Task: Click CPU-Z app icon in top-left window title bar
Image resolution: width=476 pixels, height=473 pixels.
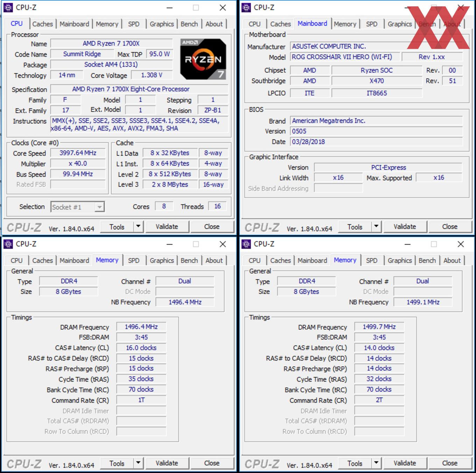Action: pyautogui.click(x=8, y=7)
